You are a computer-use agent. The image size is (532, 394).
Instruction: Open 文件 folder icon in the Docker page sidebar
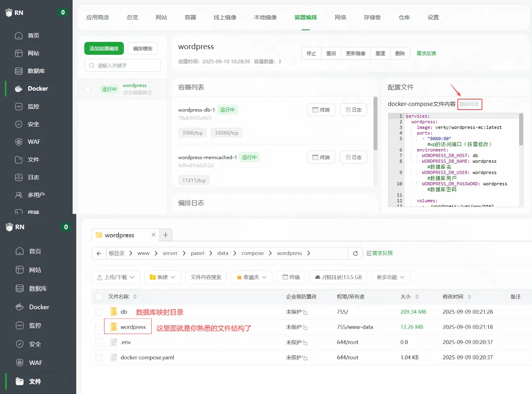pyautogui.click(x=19, y=160)
